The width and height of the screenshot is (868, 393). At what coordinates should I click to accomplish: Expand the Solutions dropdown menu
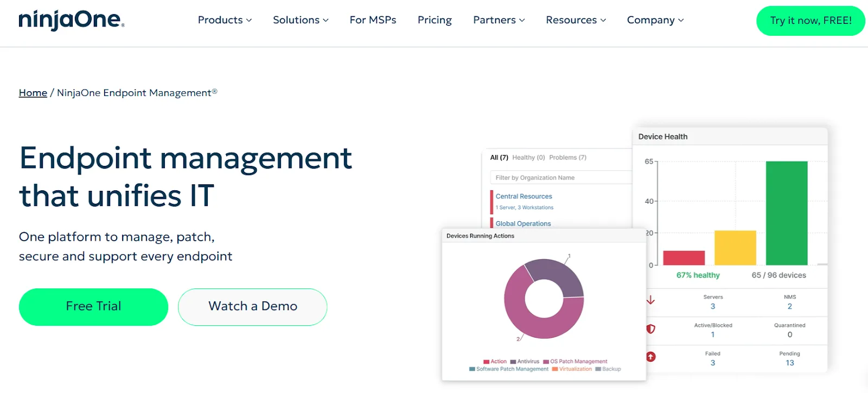[301, 20]
